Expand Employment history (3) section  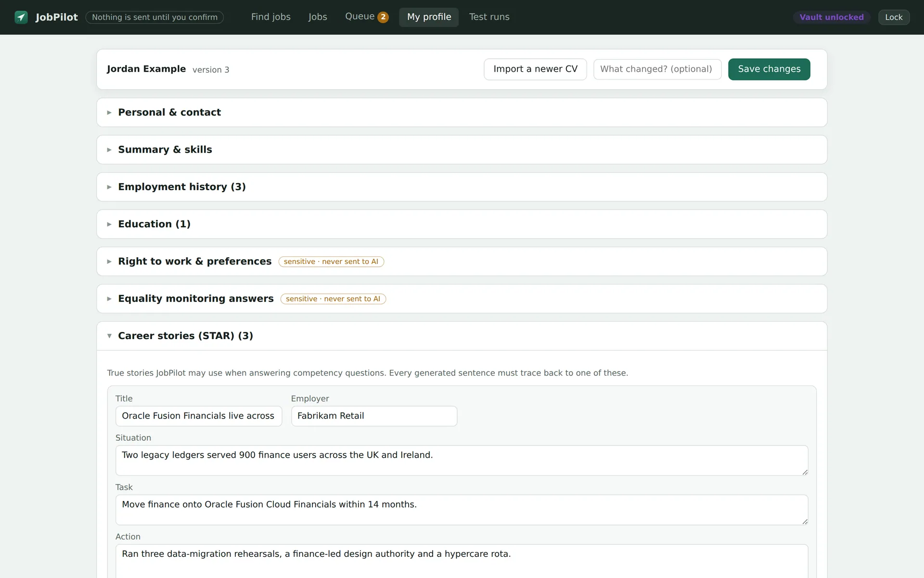pos(462,187)
